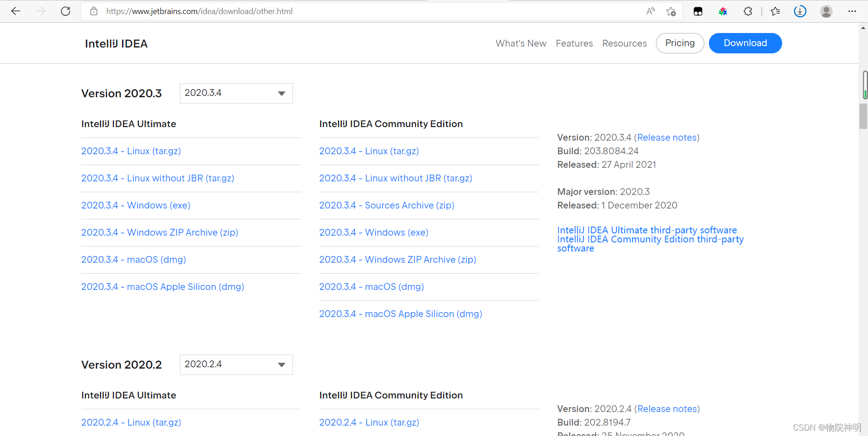The height and width of the screenshot is (436, 868).
Task: Click the site lock icon in address bar
Action: [94, 11]
